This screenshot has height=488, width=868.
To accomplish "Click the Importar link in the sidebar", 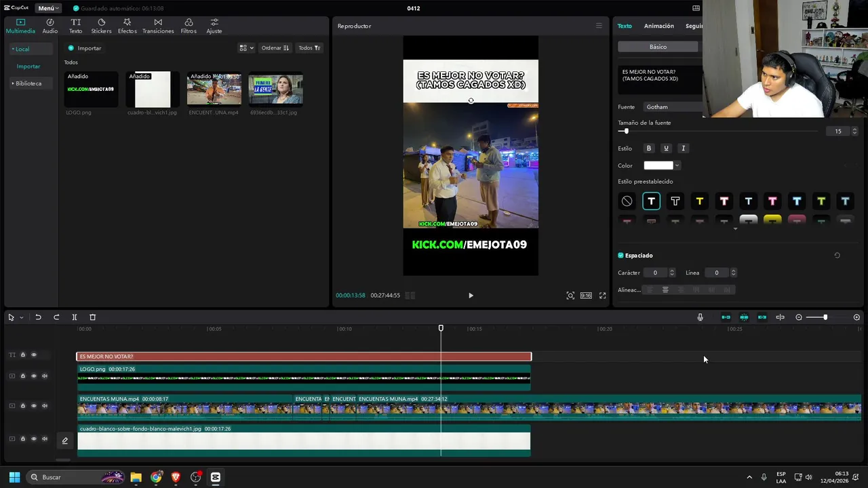I will [x=28, y=66].
